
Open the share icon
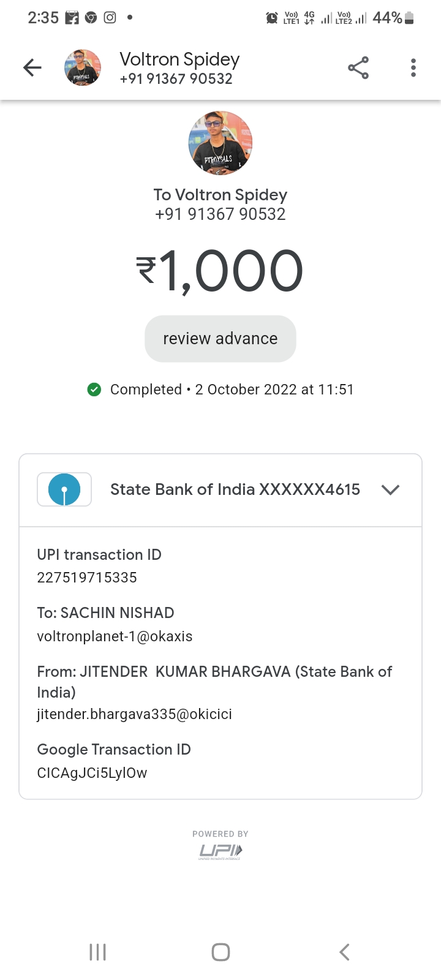click(358, 67)
